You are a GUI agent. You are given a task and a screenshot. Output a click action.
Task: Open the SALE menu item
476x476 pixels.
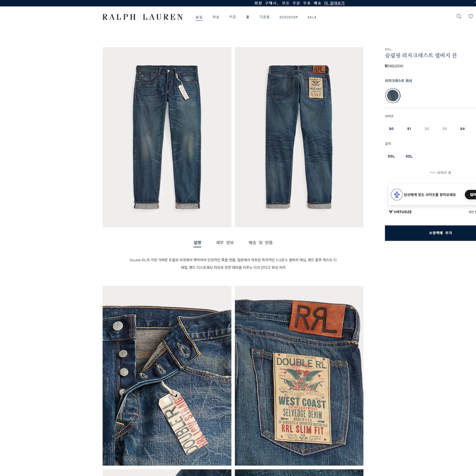click(312, 17)
